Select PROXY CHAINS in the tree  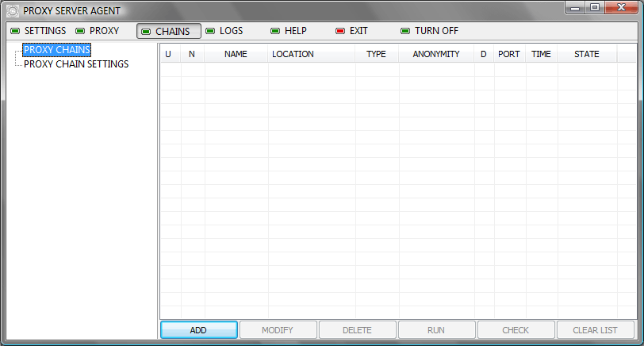tap(56, 50)
